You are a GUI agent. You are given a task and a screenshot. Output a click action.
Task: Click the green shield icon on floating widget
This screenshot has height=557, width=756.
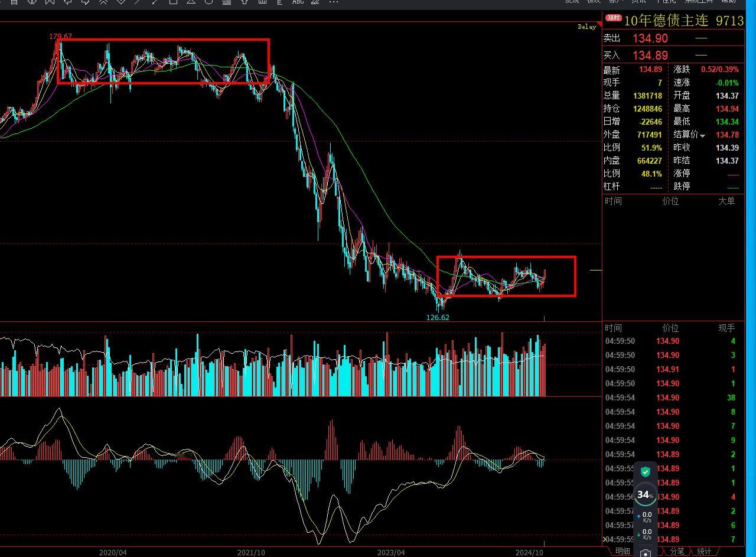coord(646,471)
